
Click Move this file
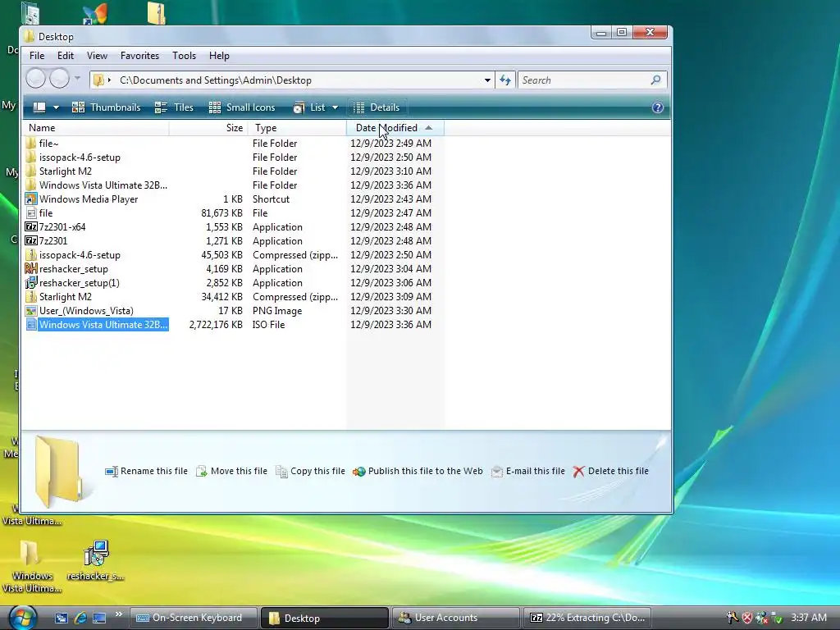point(231,471)
